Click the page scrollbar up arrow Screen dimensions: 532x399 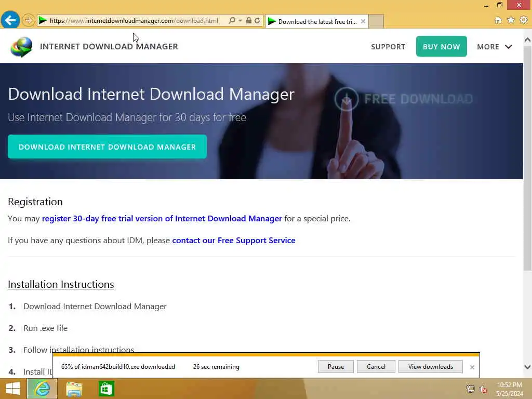[528, 40]
